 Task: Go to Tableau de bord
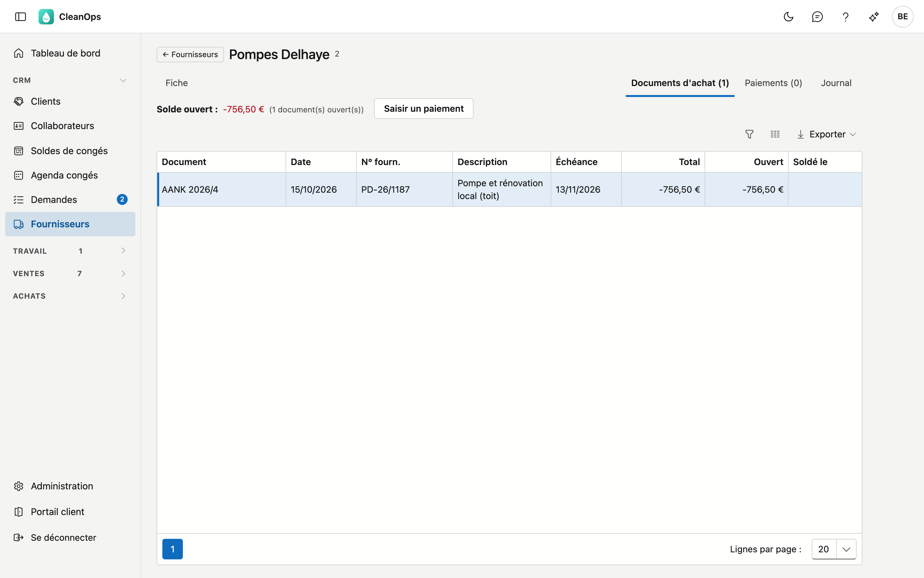70,53
